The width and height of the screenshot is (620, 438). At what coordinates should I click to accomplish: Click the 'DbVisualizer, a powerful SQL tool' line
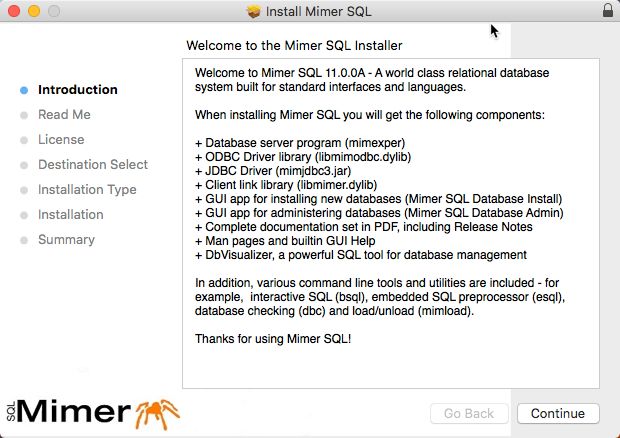[361, 255]
